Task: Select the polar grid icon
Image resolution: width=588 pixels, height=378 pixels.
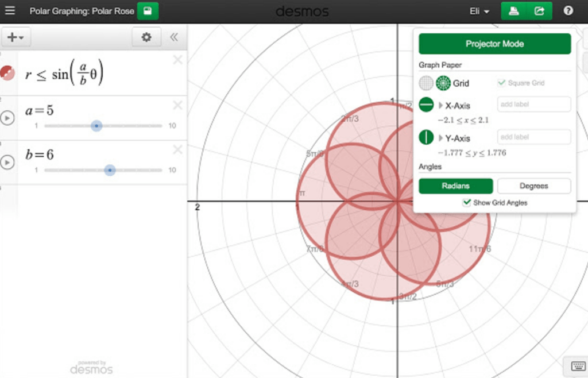Action: pyautogui.click(x=443, y=83)
